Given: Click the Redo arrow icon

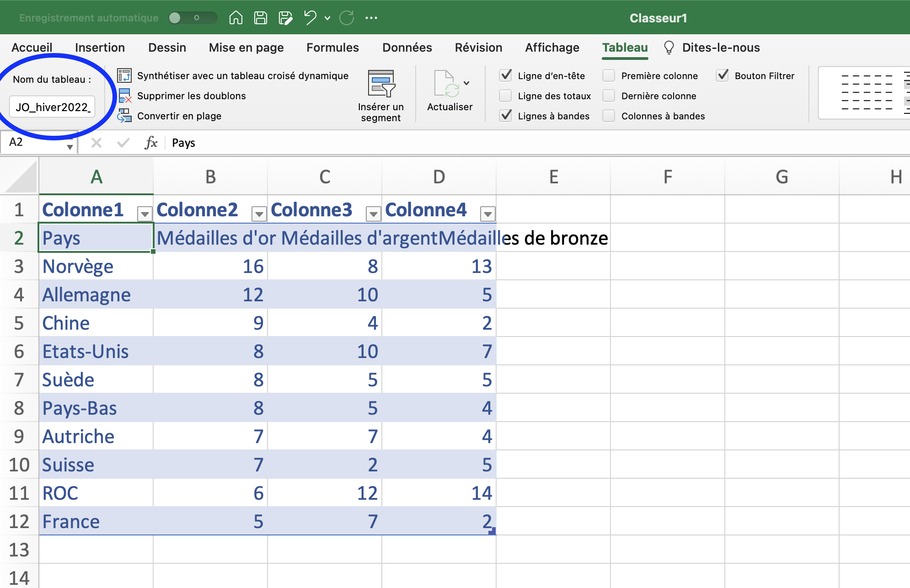Looking at the screenshot, I should point(347,18).
